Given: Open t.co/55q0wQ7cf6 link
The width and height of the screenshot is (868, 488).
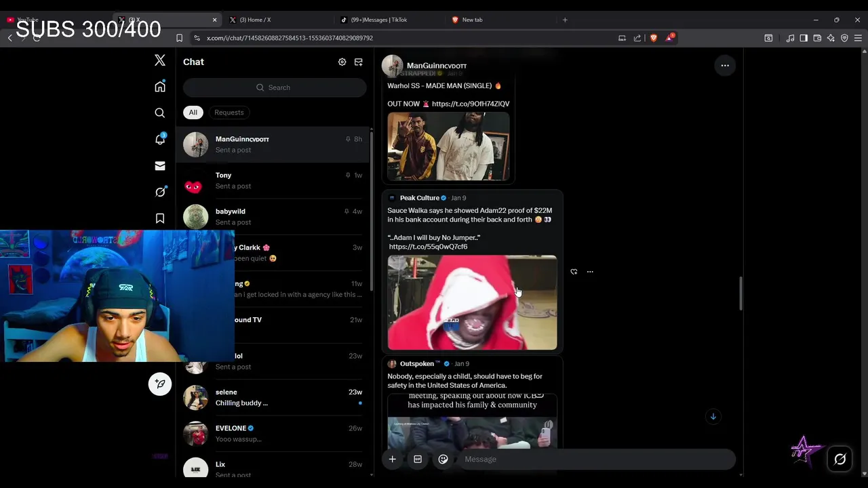Looking at the screenshot, I should click(428, 247).
